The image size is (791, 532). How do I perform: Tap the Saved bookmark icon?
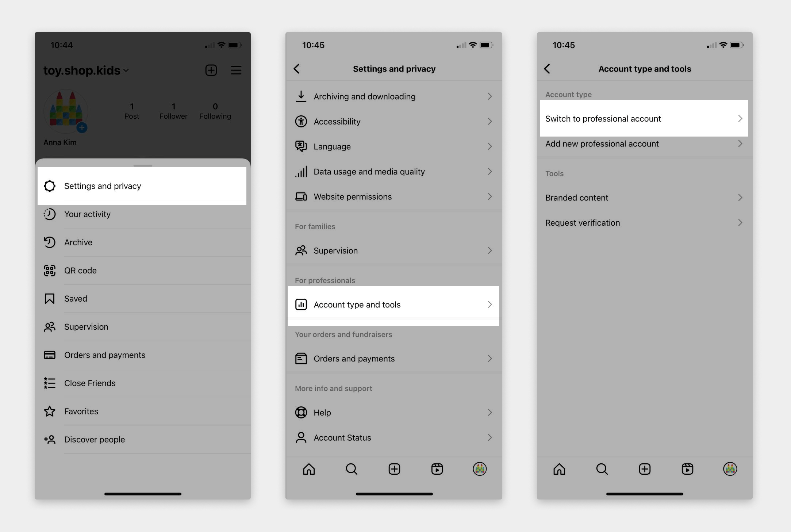[50, 298]
